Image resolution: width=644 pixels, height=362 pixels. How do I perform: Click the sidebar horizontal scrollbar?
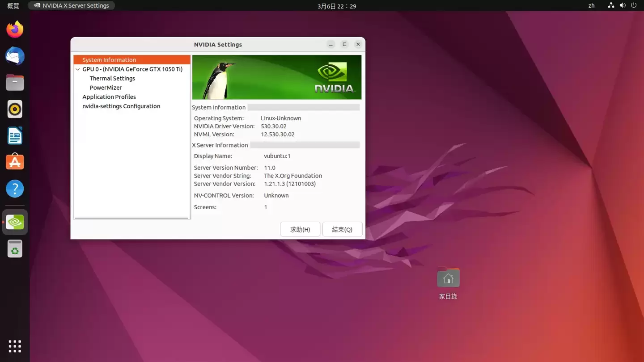[131, 217]
